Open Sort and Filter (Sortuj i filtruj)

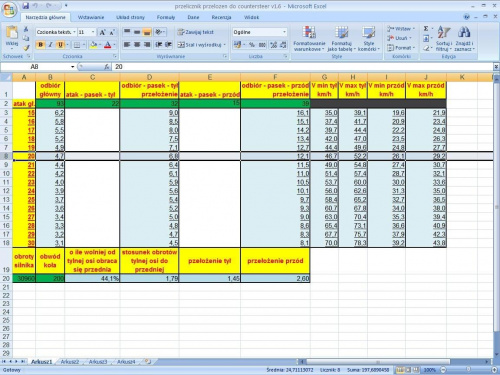tap(444, 39)
